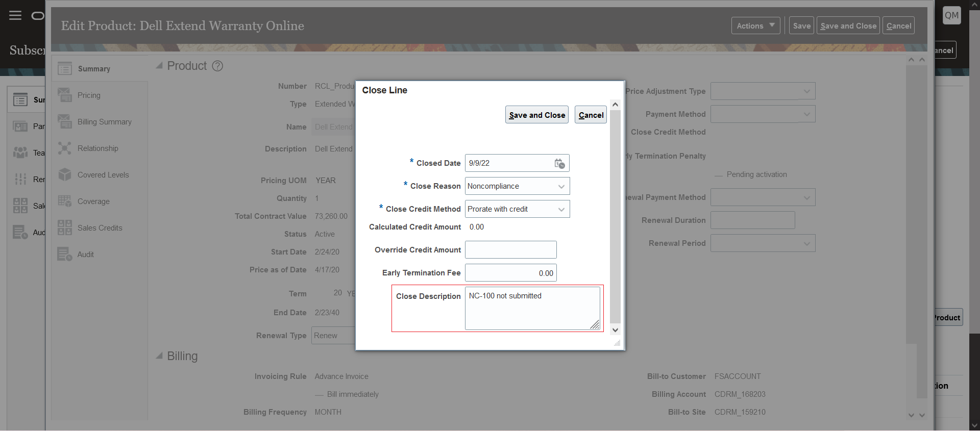Click the Sales Credits tab icon
The height and width of the screenshot is (431, 980).
pos(65,227)
